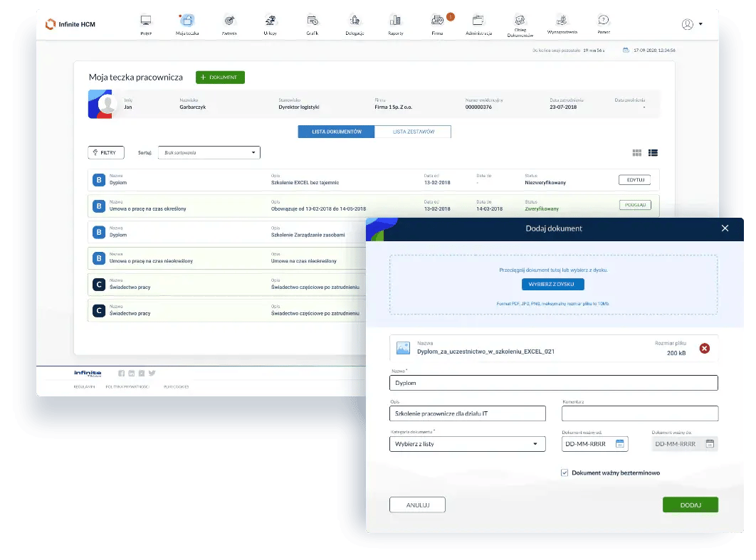
Task: Click B badge of Szkolenie Zarządzanie zasobami row
Action: [x=99, y=232]
